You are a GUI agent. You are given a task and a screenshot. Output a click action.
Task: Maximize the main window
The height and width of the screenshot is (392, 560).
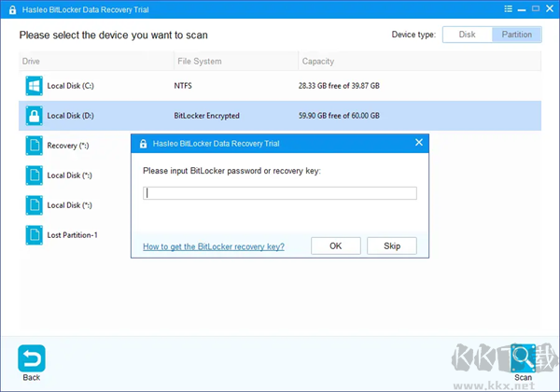pos(536,8)
